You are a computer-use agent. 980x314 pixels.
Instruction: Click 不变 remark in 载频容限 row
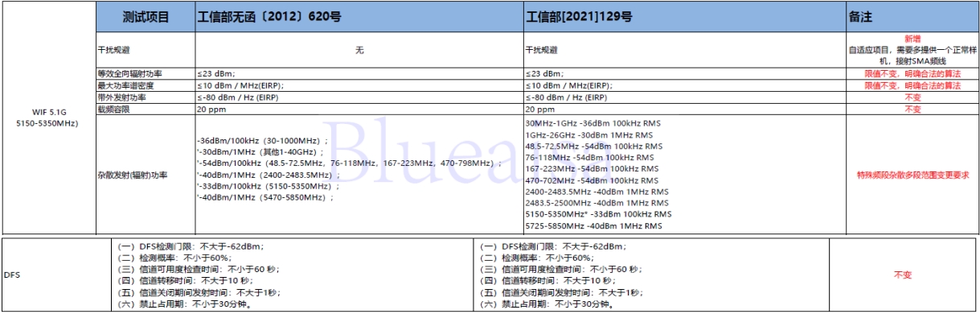(912, 109)
